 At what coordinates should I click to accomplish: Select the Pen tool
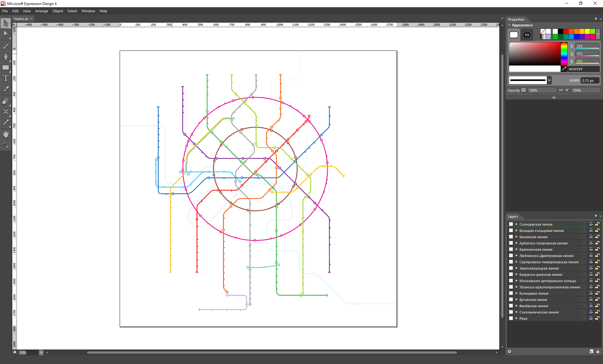6,57
